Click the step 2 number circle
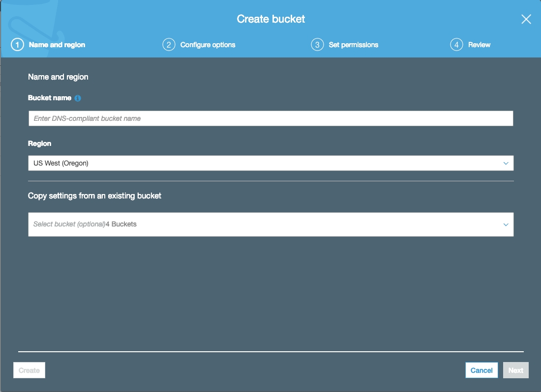 (169, 45)
